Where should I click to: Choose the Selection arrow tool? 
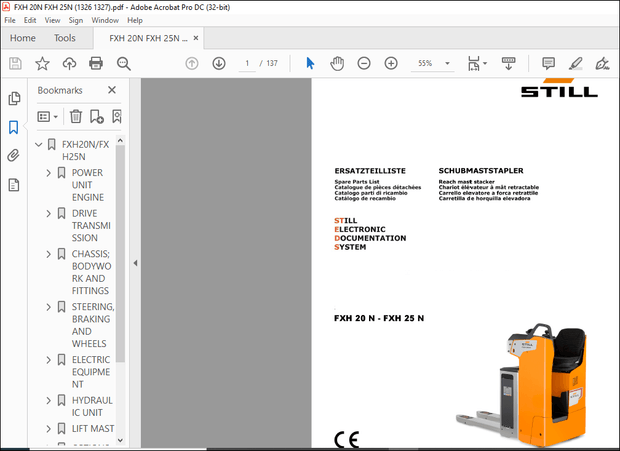[x=310, y=63]
